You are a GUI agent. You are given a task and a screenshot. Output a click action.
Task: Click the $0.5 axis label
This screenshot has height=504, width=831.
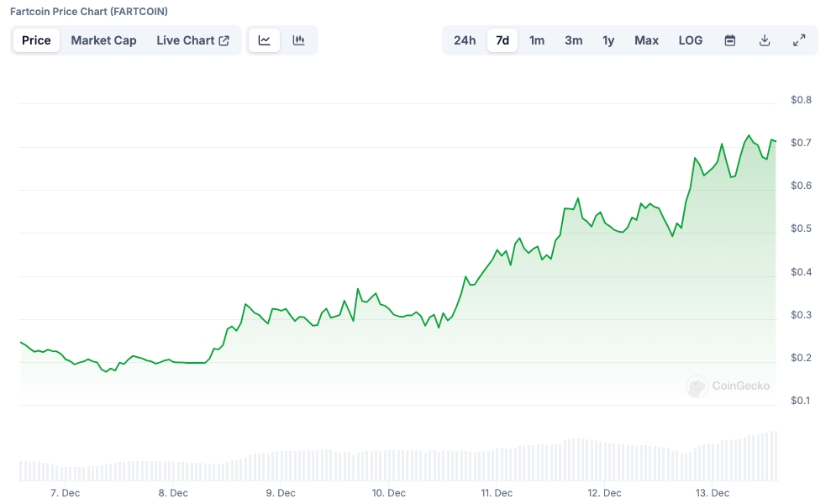click(801, 228)
